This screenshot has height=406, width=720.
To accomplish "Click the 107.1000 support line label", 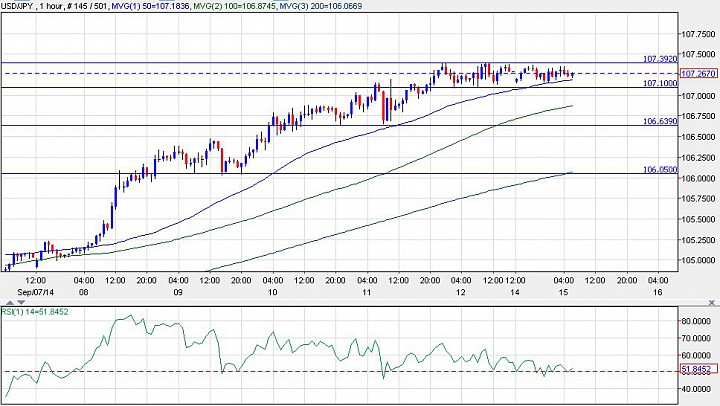I will coord(660,83).
